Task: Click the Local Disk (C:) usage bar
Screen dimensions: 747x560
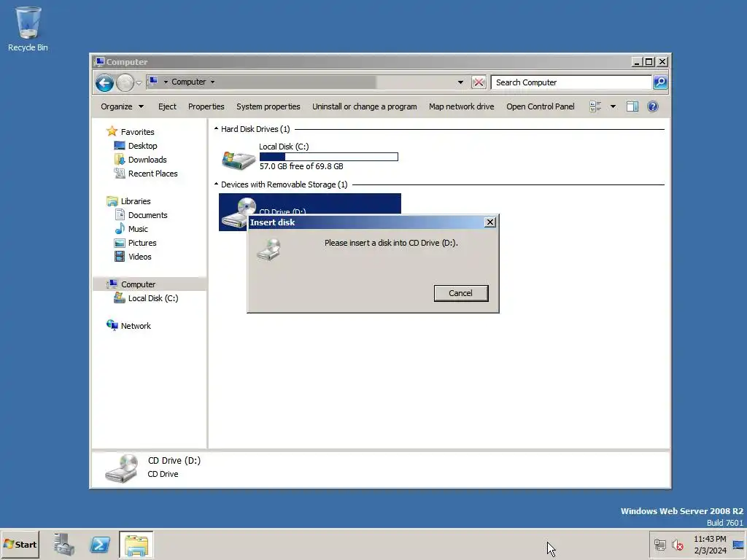Action: click(x=329, y=157)
